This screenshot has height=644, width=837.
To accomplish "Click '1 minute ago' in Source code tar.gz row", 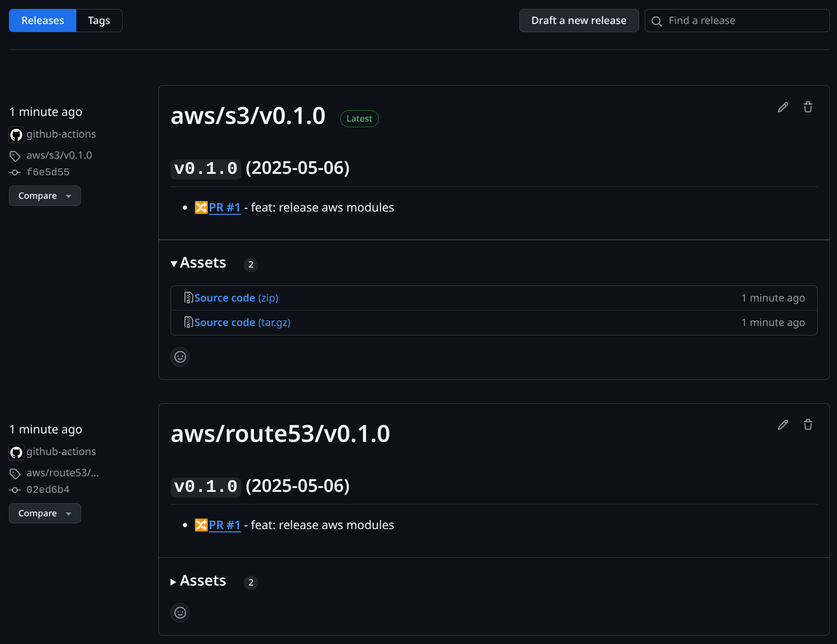I will [773, 323].
